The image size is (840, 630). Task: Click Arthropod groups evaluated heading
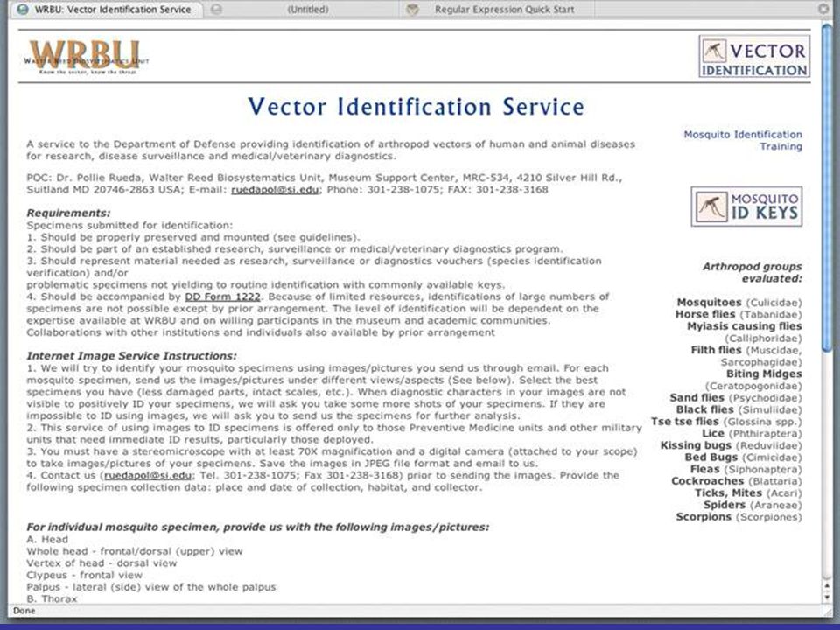(x=752, y=273)
